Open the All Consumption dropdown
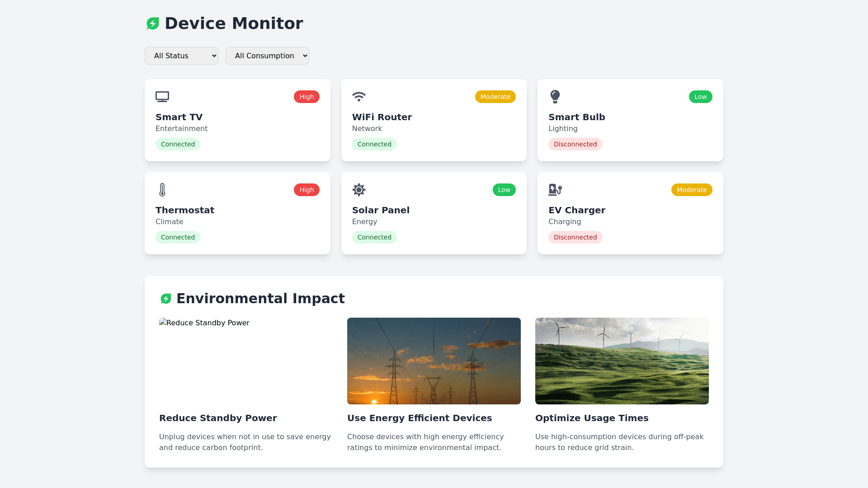This screenshot has width=868, height=488. [267, 56]
